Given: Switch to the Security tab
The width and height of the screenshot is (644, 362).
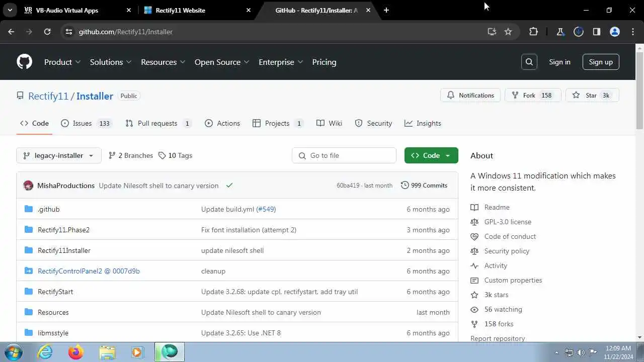Looking at the screenshot, I should (x=373, y=123).
